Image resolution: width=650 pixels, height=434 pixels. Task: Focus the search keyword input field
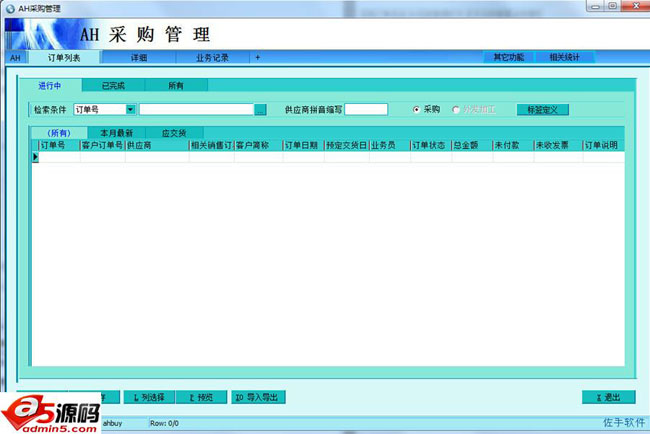tap(196, 109)
